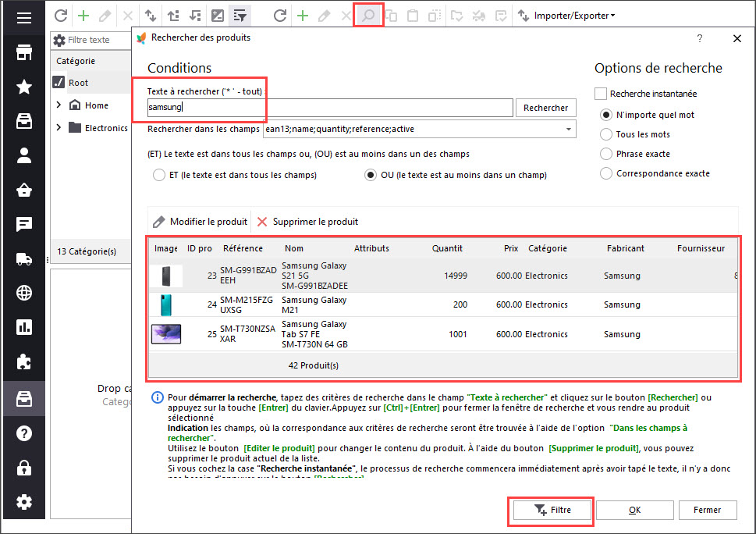This screenshot has width=756, height=534.
Task: Click the category up/down sort arrows icon
Action: (x=151, y=16)
